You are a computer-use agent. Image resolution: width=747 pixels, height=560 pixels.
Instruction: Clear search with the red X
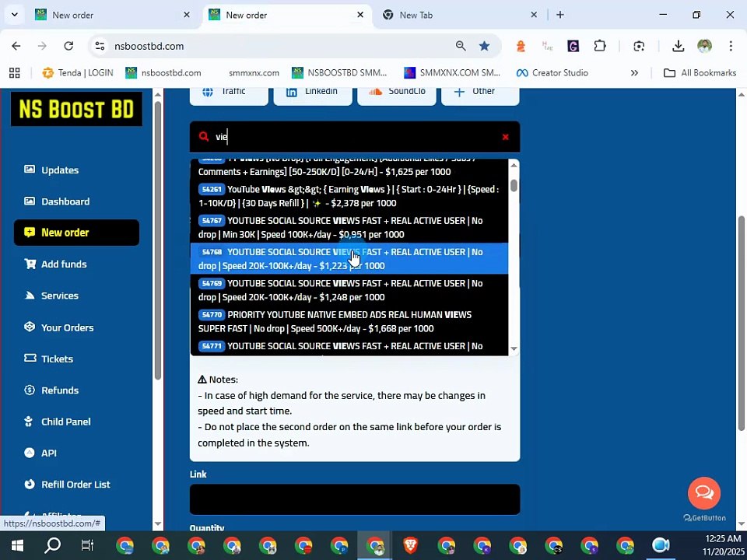coord(506,137)
